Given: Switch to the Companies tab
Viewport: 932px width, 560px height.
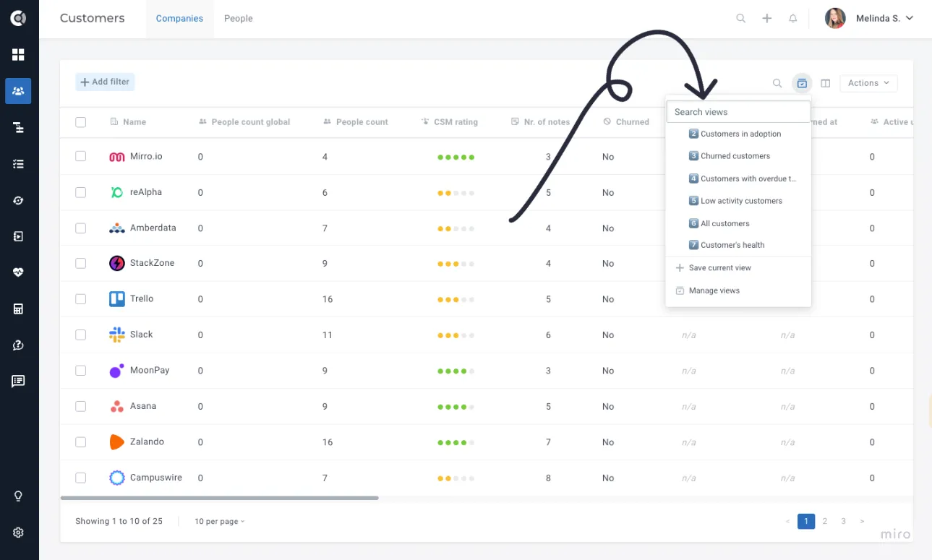Looking at the screenshot, I should [179, 19].
